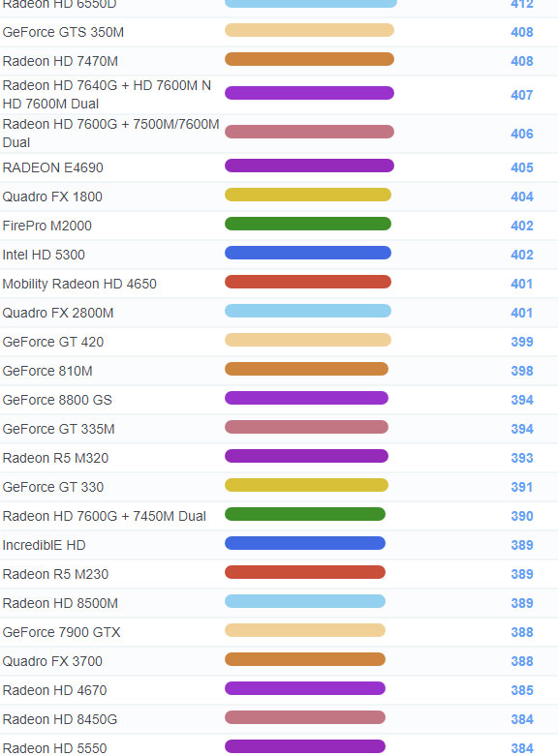Image resolution: width=558 pixels, height=756 pixels.
Task: Click the green bar for FirePro M2000
Action: tap(308, 224)
